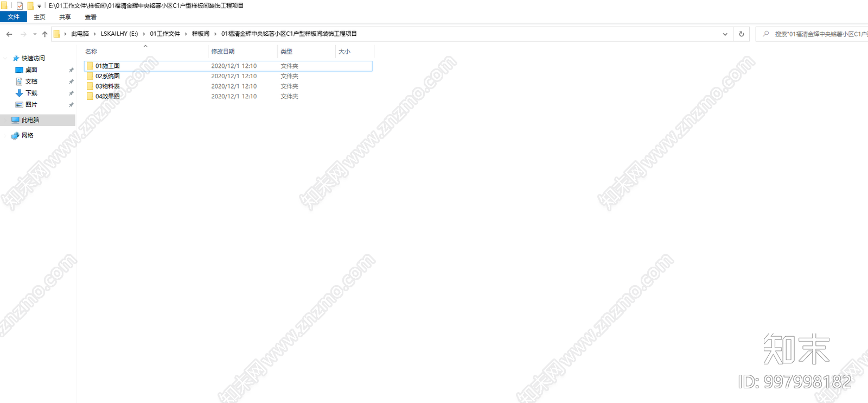Click 此电脑 in the address breadcrumb
Screen dimensions: 868x403
coord(80,34)
